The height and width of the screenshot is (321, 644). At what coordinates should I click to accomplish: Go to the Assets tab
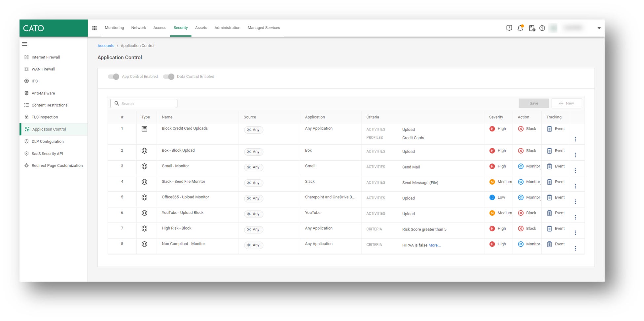tap(201, 28)
